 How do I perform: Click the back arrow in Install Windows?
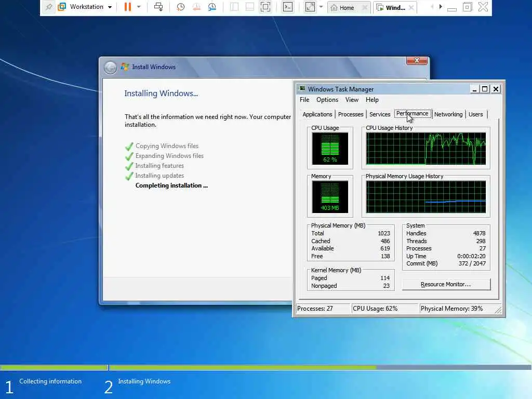pyautogui.click(x=110, y=68)
